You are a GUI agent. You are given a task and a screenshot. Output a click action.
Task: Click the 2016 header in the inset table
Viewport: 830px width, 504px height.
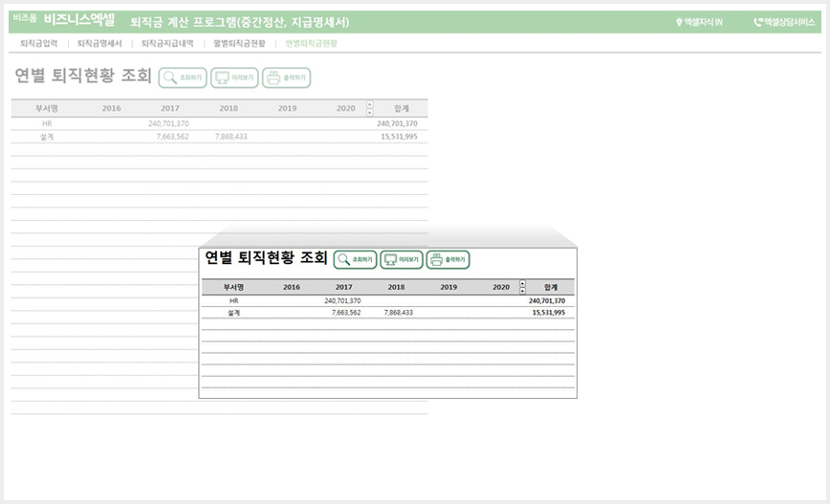coord(292,288)
